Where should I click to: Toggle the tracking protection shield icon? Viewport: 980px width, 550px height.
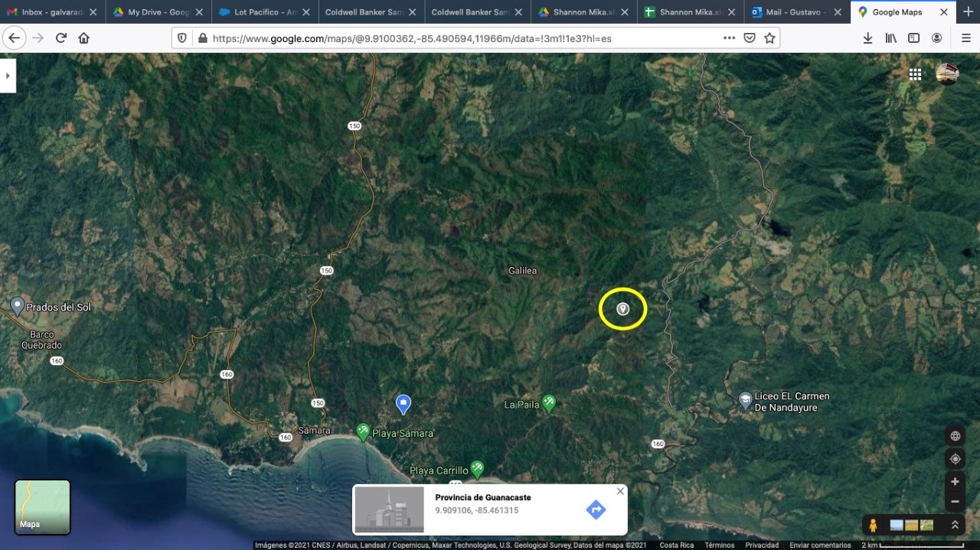(x=181, y=37)
